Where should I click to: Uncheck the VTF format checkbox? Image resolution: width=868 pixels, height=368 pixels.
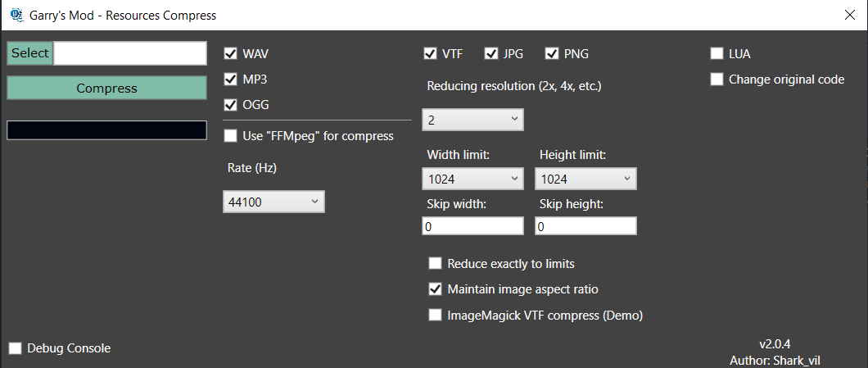click(x=430, y=54)
